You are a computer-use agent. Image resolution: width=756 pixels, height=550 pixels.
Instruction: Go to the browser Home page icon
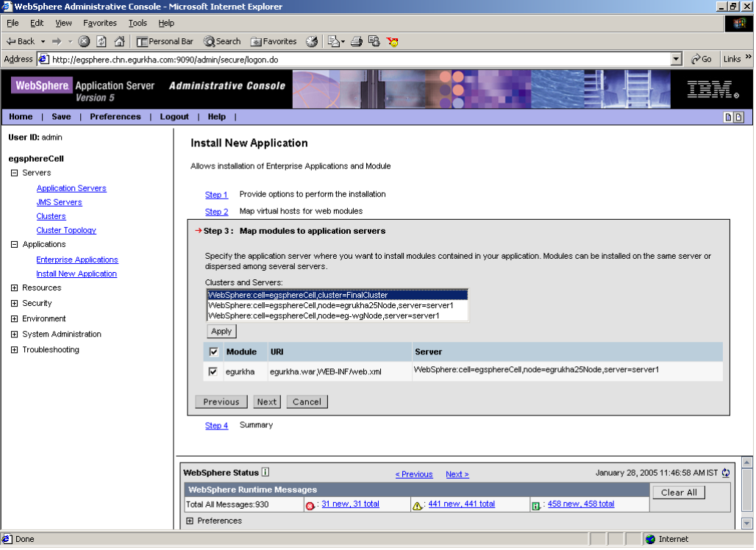click(x=119, y=41)
